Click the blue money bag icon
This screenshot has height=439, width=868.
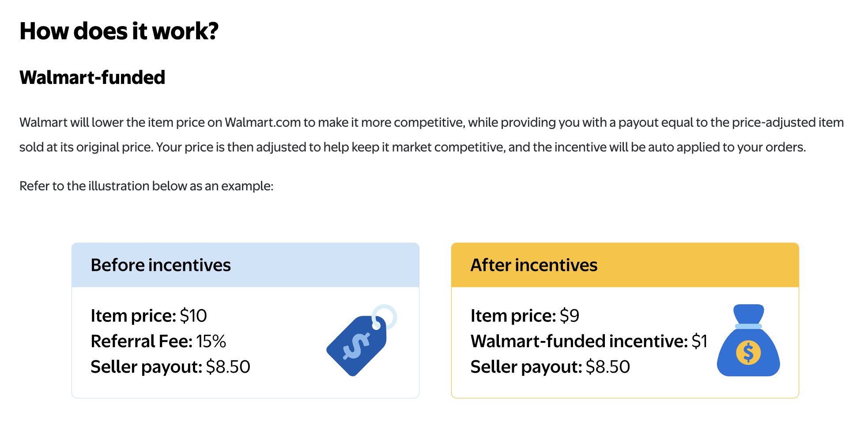click(748, 340)
